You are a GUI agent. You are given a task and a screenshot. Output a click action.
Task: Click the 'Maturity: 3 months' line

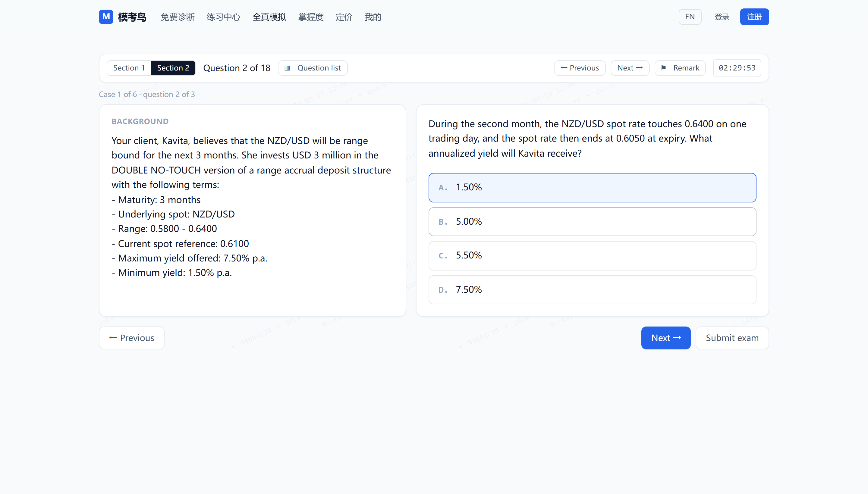(156, 199)
